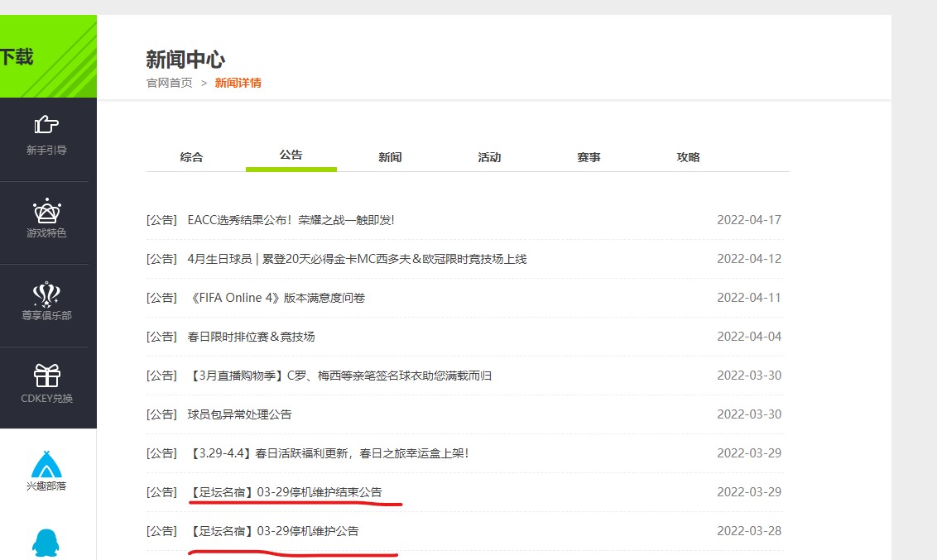Click the date 2022-04-04
This screenshot has height=560, width=937.
point(749,336)
